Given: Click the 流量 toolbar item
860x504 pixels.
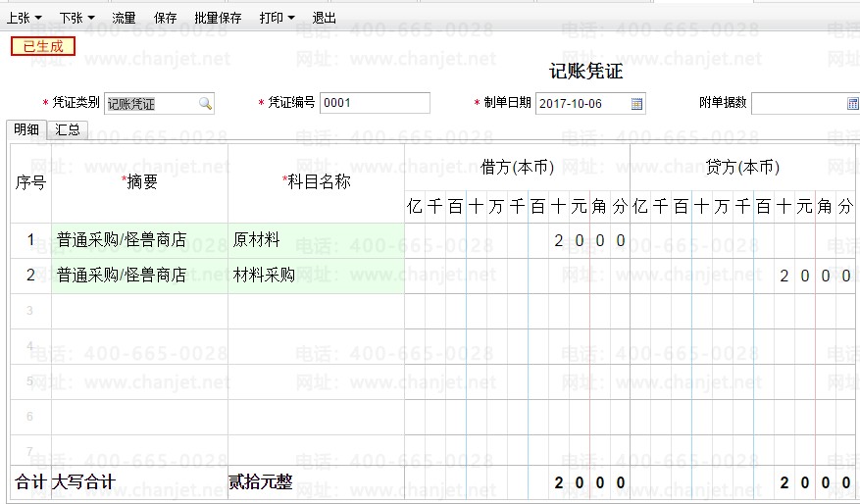Looking at the screenshot, I should pyautogui.click(x=124, y=18).
